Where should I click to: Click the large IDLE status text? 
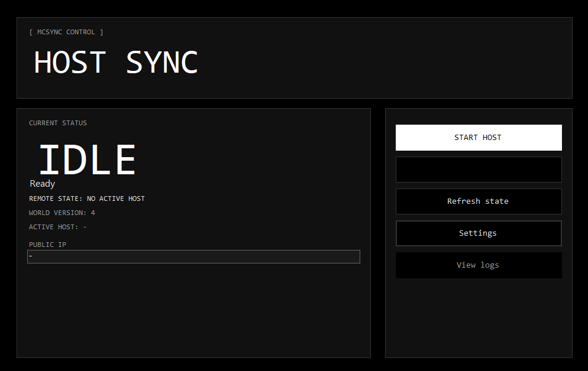[87, 158]
